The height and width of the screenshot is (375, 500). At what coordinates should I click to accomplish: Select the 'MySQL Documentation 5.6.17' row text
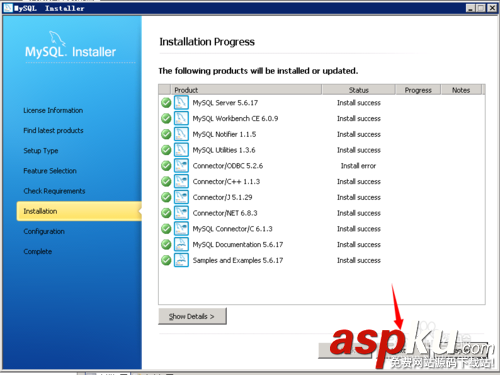(238, 245)
